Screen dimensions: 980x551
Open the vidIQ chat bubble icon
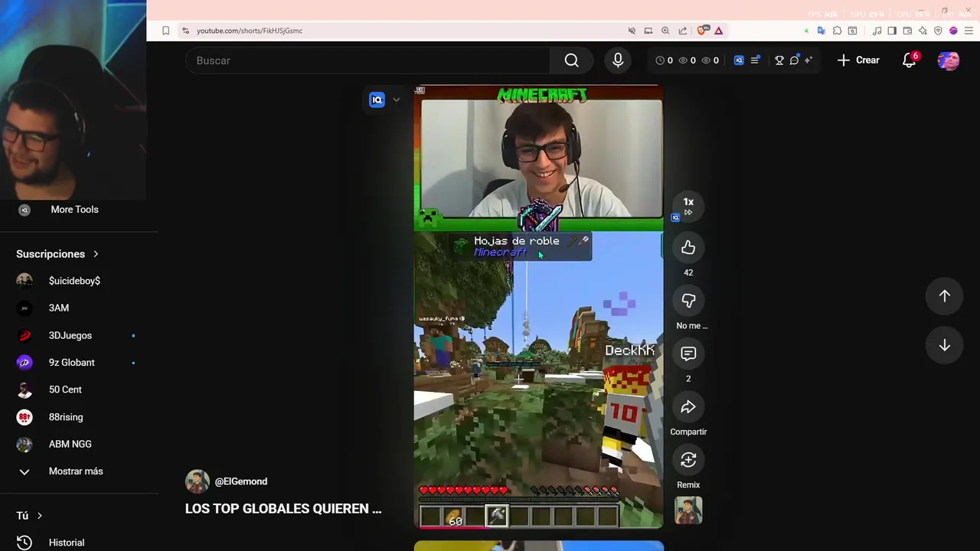click(794, 60)
